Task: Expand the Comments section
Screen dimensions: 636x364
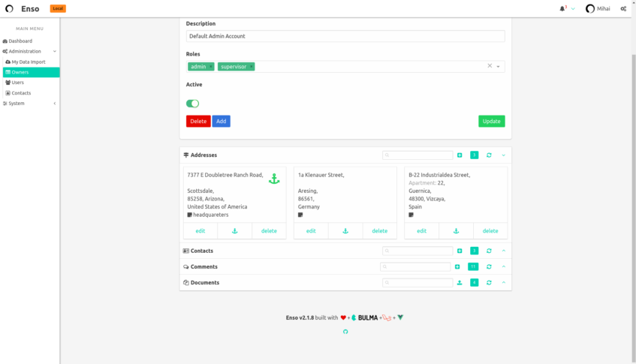Action: [x=504, y=266]
